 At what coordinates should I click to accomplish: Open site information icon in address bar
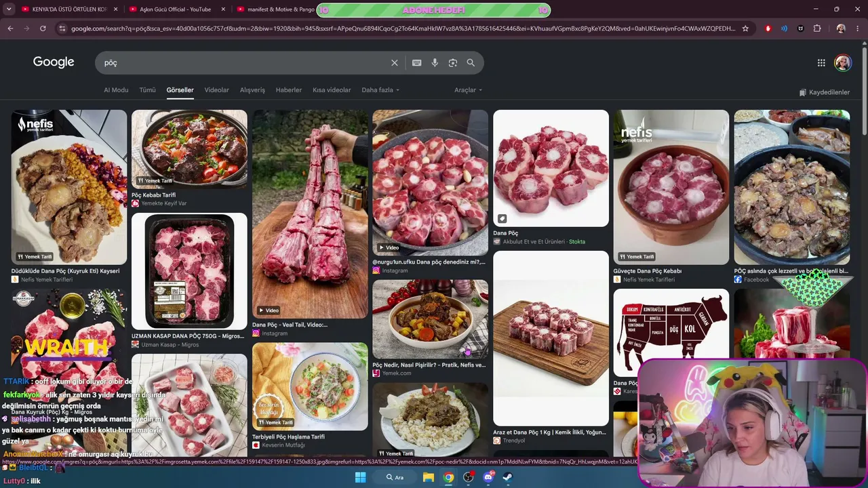(62, 28)
